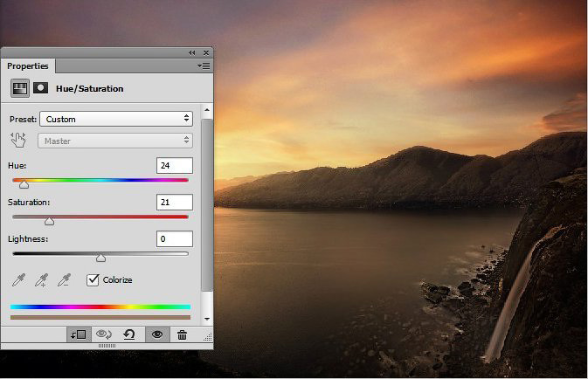
Task: Uncheck the Colorize checkbox
Action: pos(93,280)
